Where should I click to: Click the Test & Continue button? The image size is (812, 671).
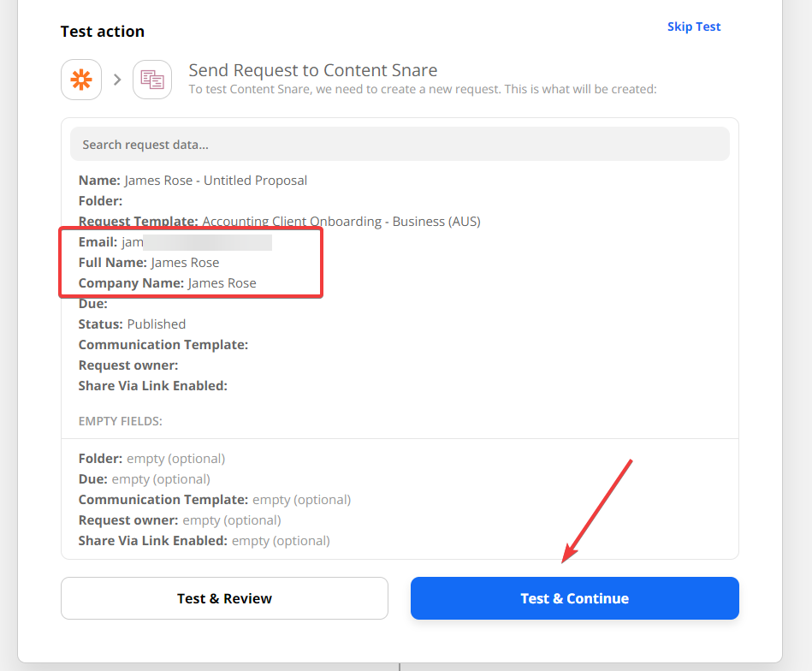click(575, 598)
